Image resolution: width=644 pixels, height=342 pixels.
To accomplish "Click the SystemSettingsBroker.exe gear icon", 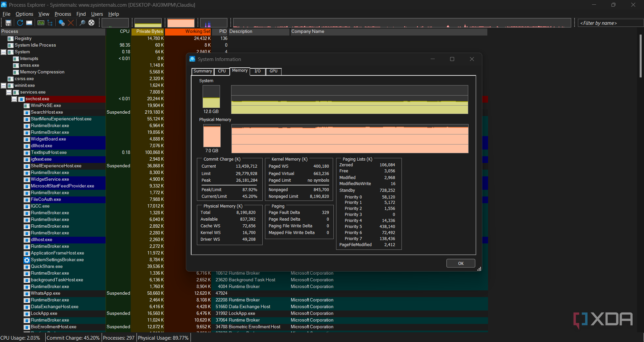I will click(x=27, y=260).
